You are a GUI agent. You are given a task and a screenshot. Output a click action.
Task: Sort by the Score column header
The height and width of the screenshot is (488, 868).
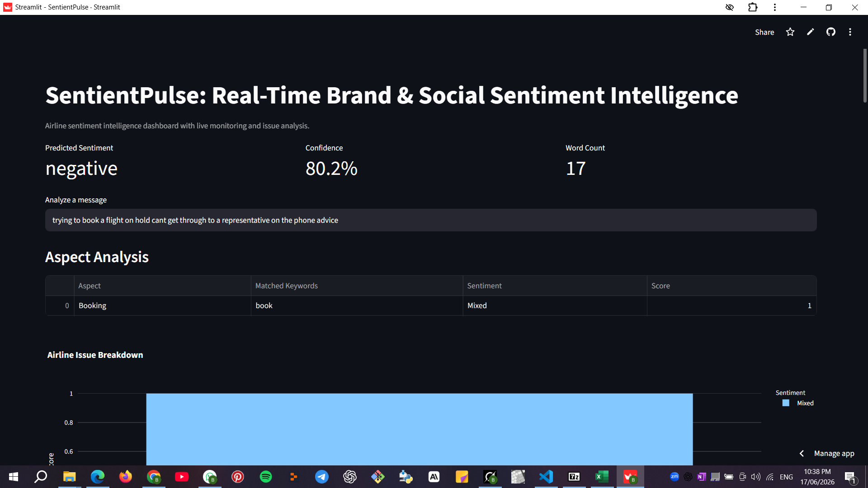pyautogui.click(x=731, y=286)
